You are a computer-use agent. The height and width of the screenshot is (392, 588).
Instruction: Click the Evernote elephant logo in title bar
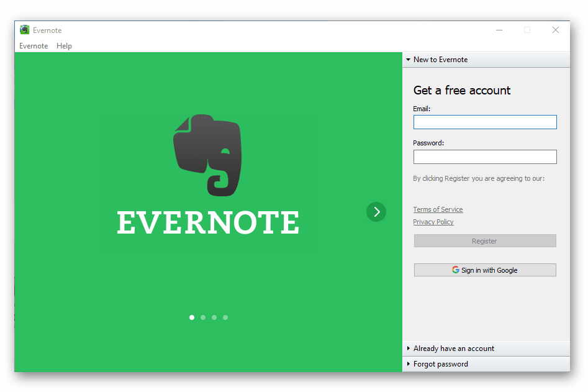coord(24,30)
